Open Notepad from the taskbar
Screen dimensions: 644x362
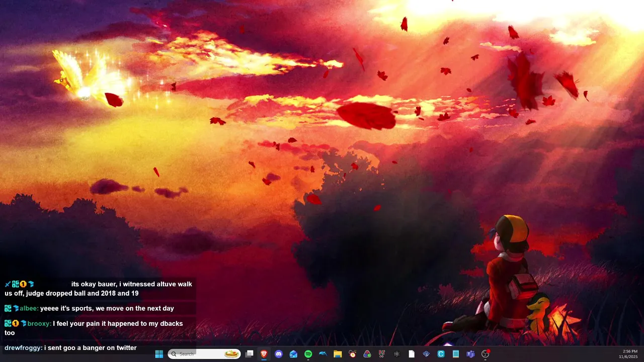456,354
